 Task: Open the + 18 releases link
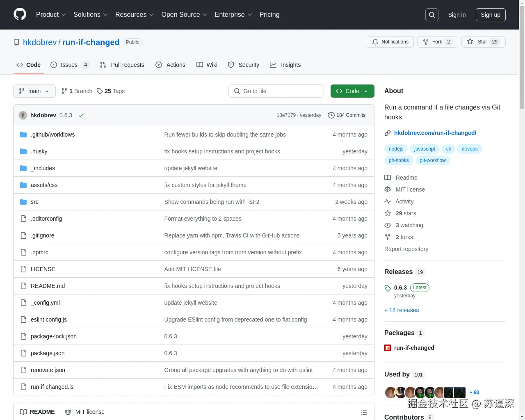[402, 310]
